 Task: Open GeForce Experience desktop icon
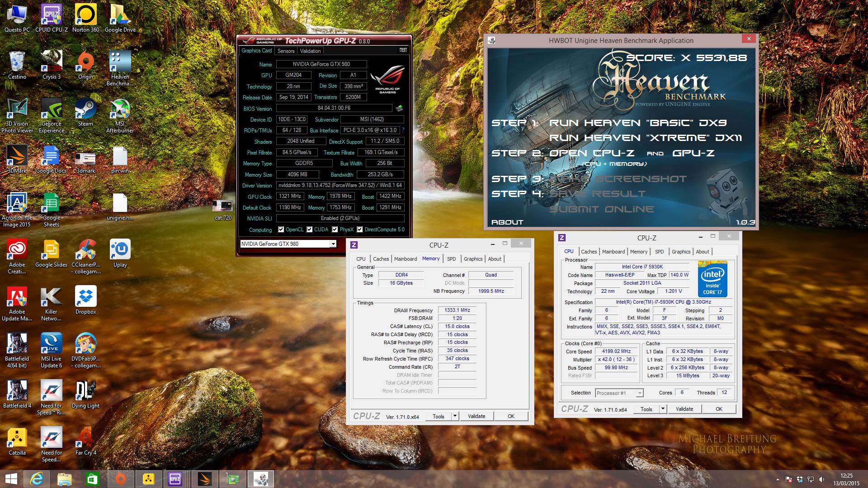point(52,115)
